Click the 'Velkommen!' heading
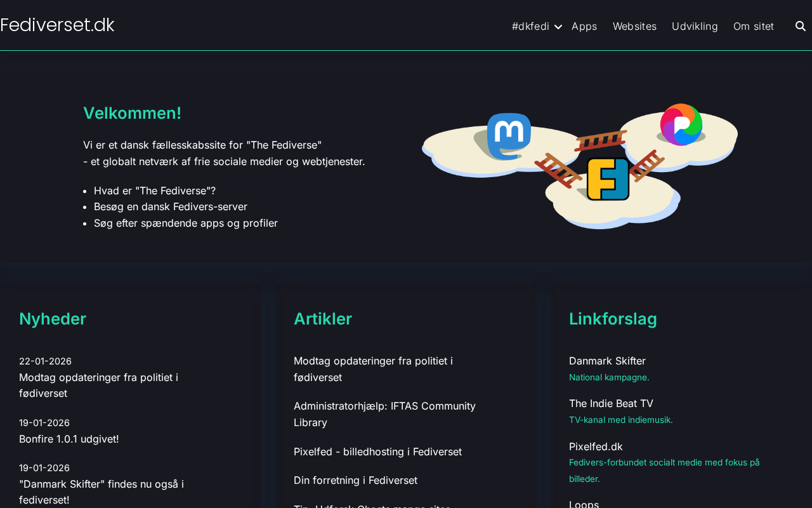The width and height of the screenshot is (812, 508). [x=132, y=113]
